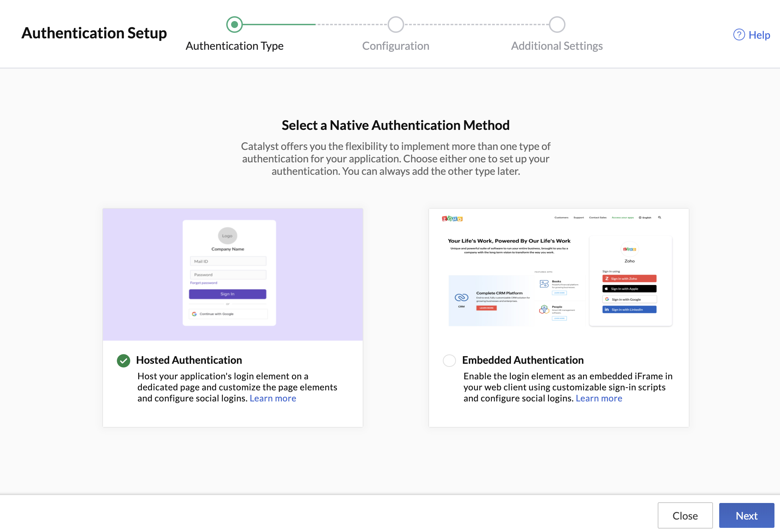Open 'Learn more' under Hosted Authentication

click(273, 398)
